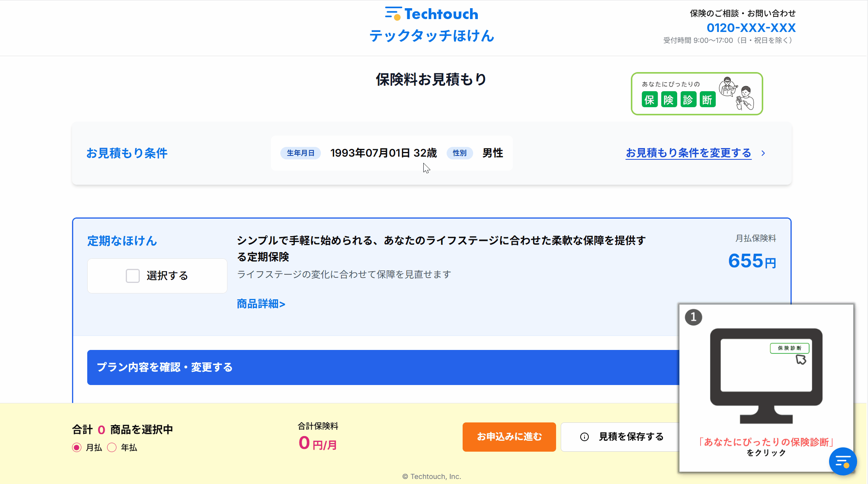Image resolution: width=868 pixels, height=484 pixels.
Task: Click the 性別 label tag
Action: point(460,153)
